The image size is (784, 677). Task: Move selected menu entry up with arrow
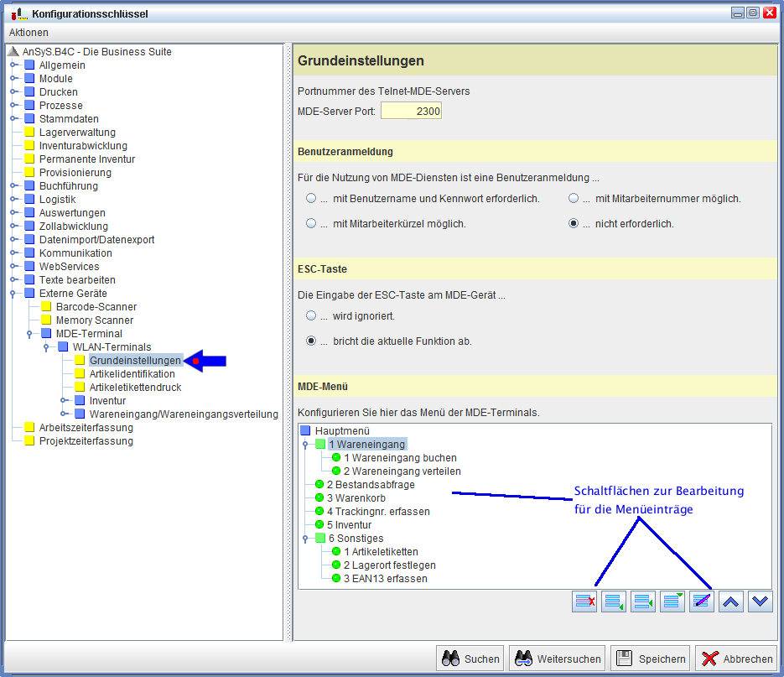pos(731,601)
